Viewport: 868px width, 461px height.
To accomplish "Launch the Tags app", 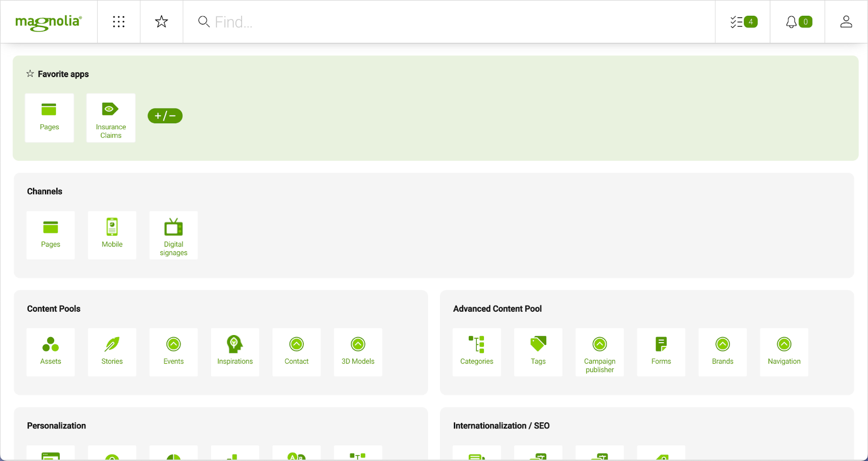I will tap(538, 352).
